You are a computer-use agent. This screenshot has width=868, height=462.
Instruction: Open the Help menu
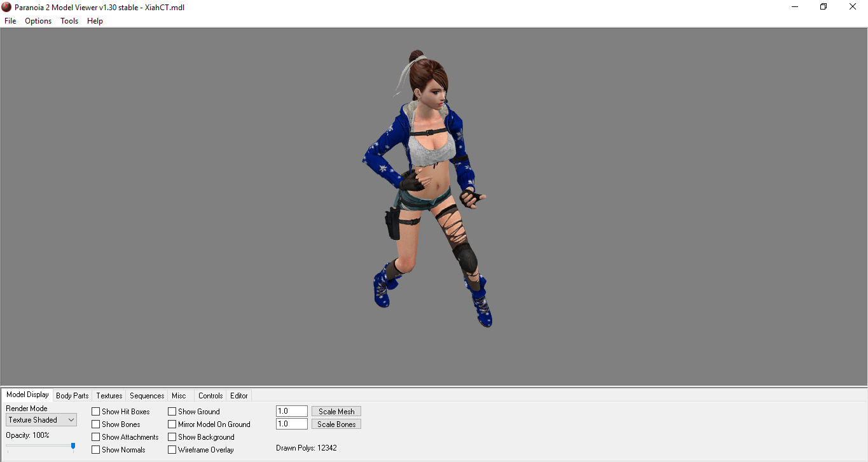pos(95,21)
